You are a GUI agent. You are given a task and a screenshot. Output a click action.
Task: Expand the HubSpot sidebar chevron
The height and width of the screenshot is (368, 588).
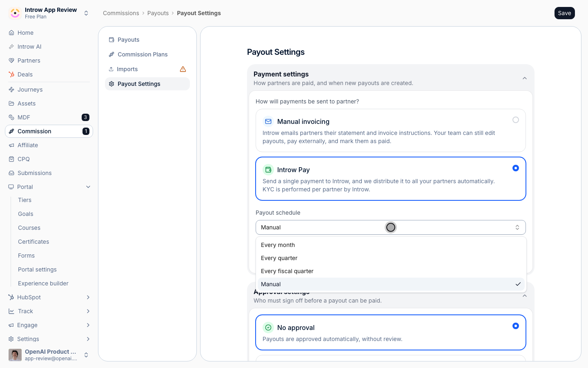88,297
